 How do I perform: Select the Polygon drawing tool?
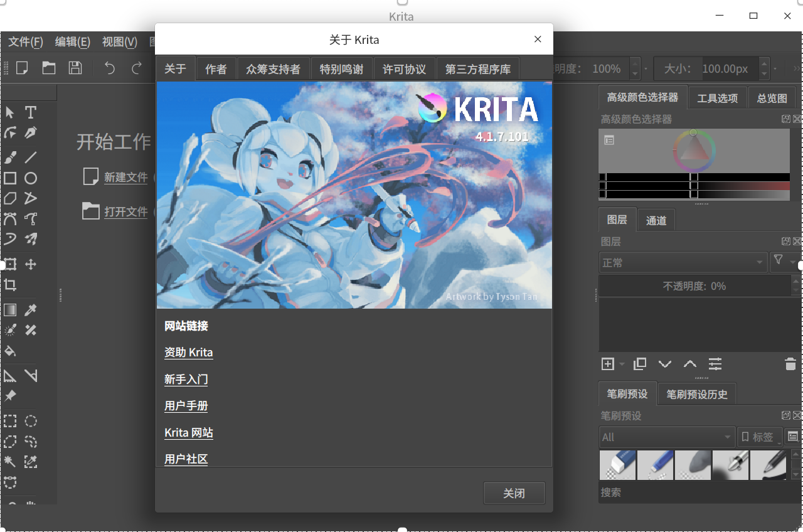point(10,198)
